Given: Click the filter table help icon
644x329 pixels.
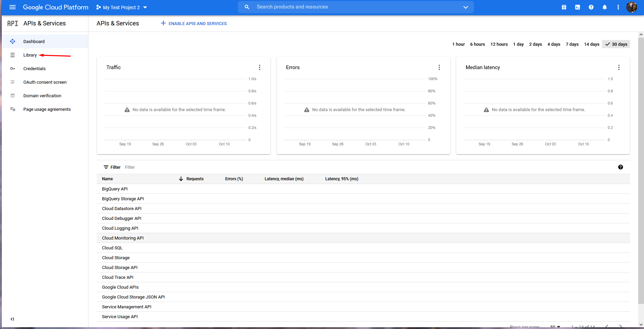Looking at the screenshot, I should point(621,167).
